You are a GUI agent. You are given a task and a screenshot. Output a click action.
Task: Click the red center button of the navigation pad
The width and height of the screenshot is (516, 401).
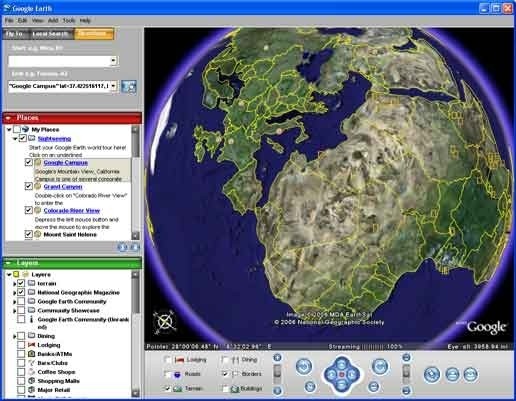(x=342, y=375)
